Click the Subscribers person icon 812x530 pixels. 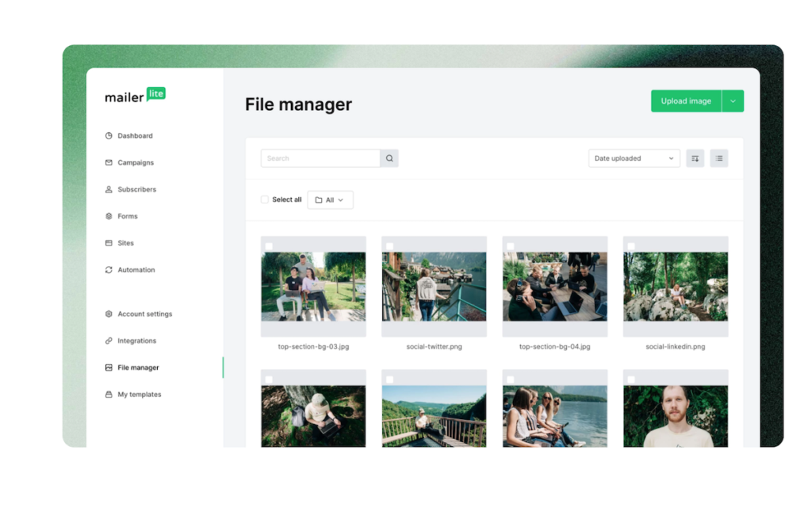point(109,189)
